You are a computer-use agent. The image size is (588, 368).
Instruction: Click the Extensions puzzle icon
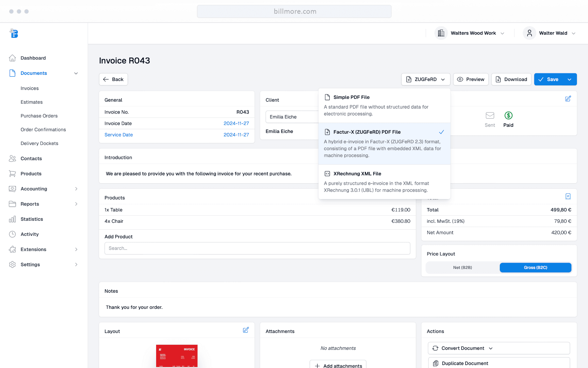[x=12, y=249]
